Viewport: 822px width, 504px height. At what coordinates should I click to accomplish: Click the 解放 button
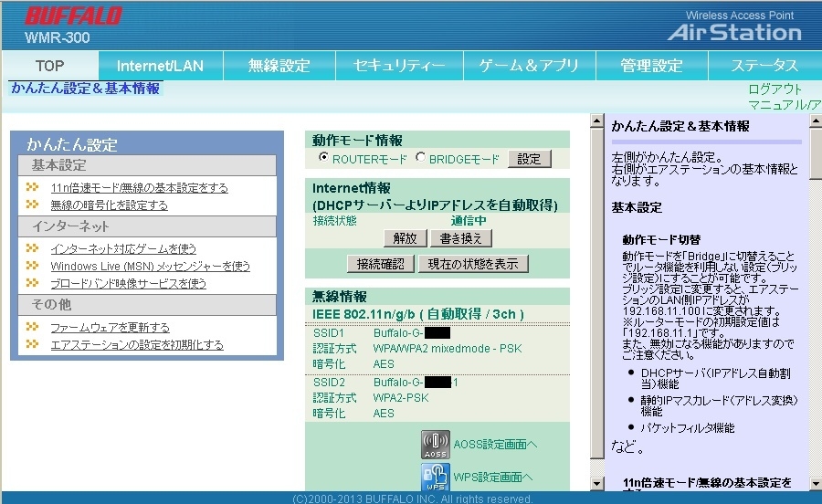click(x=406, y=239)
